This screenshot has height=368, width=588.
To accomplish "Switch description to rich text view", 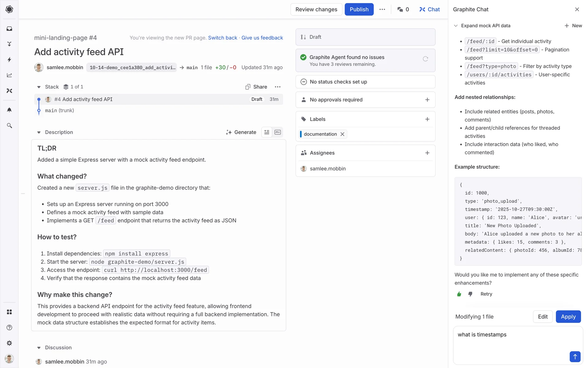I will (x=267, y=132).
